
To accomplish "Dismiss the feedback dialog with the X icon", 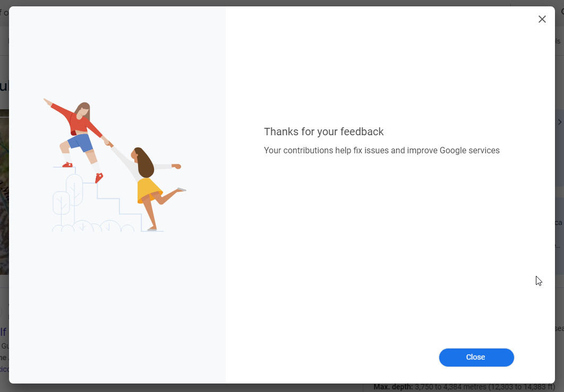I will 542,20.
